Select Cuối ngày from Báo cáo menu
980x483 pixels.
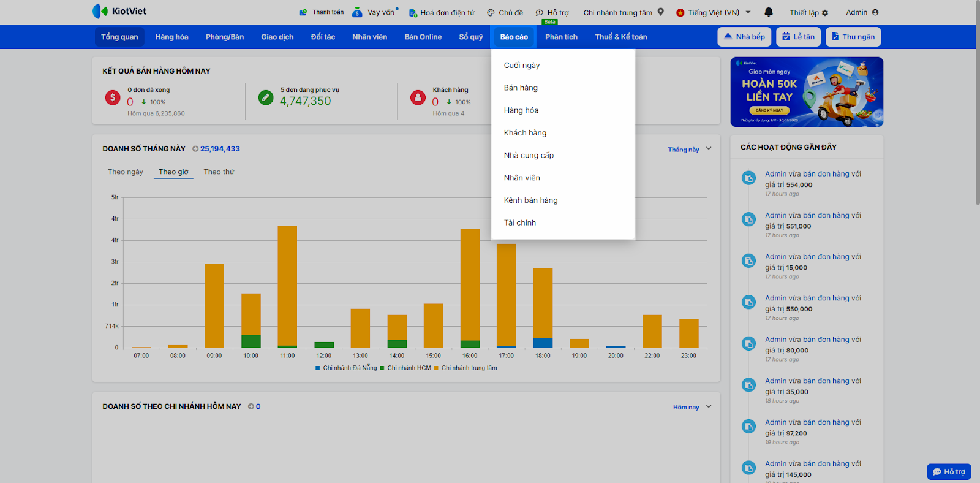pos(522,66)
